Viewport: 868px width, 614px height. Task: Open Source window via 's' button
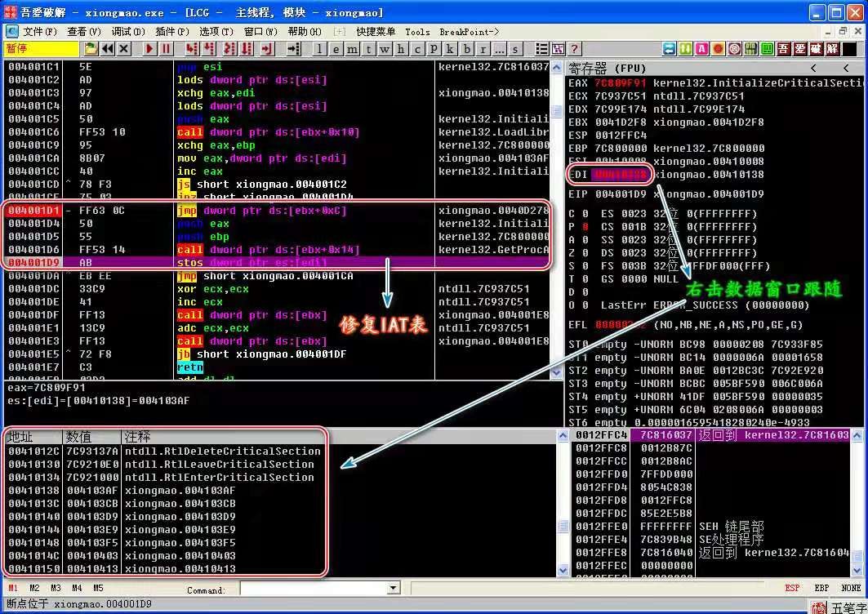coord(515,49)
